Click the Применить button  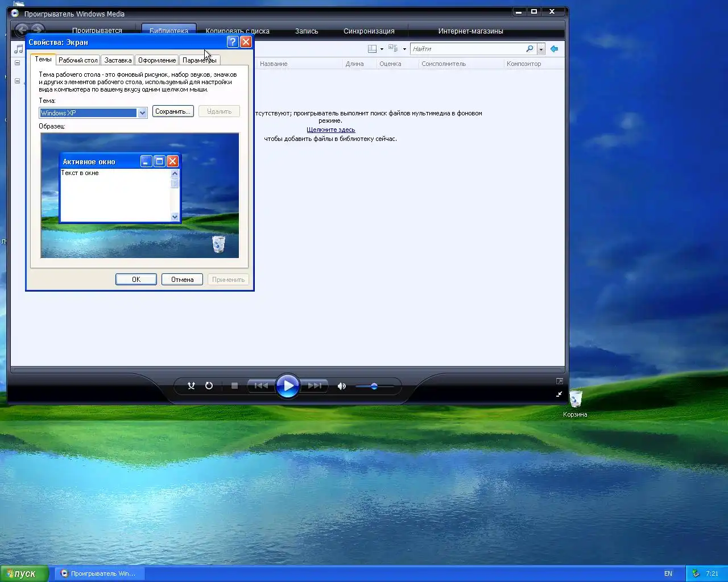coord(228,279)
